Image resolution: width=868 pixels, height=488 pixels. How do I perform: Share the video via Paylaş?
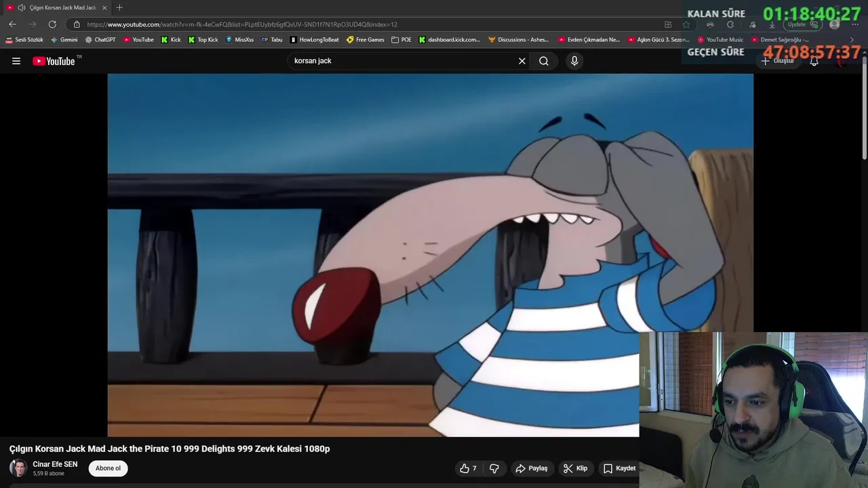[532, 468]
